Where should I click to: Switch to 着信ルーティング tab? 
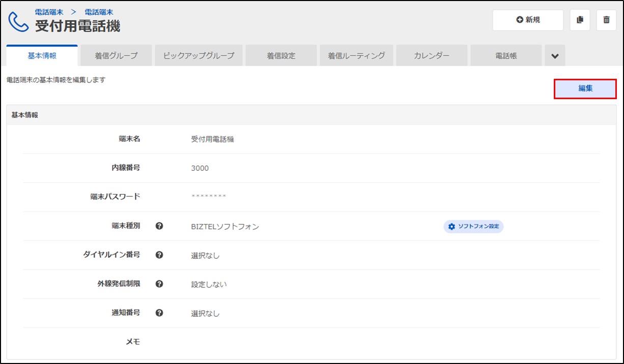pos(356,56)
